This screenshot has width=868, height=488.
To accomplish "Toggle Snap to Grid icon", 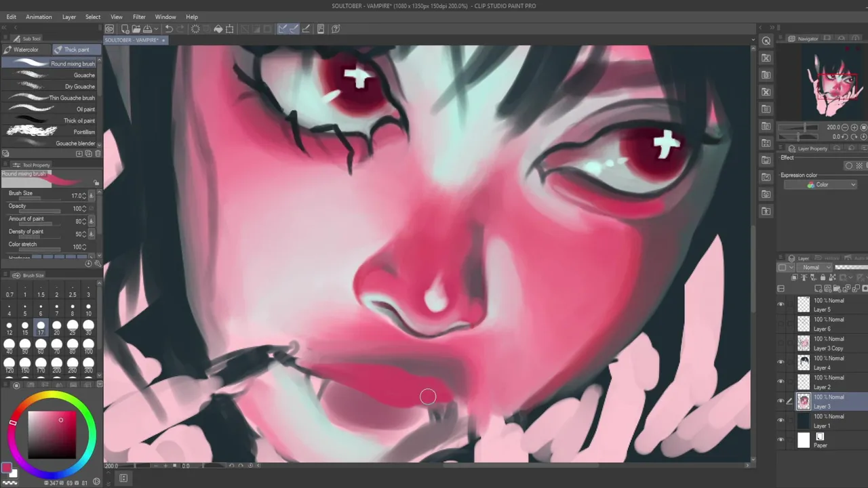I will click(306, 29).
